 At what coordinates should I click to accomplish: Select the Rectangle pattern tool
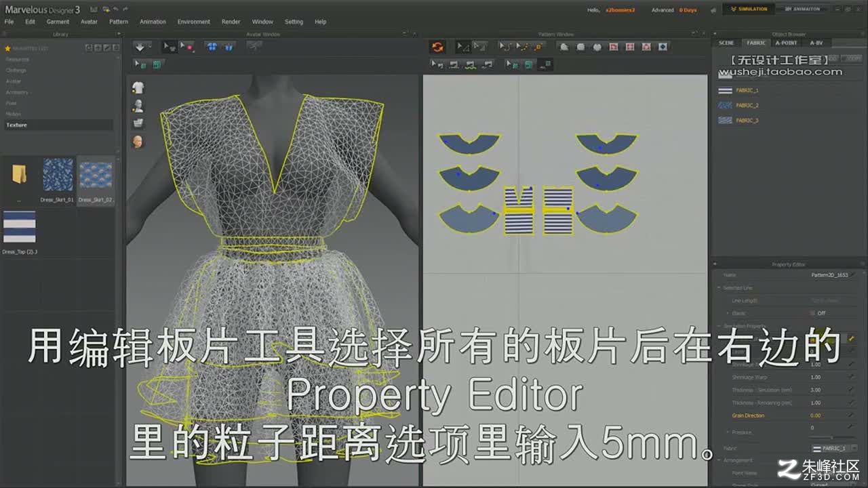pos(580,47)
